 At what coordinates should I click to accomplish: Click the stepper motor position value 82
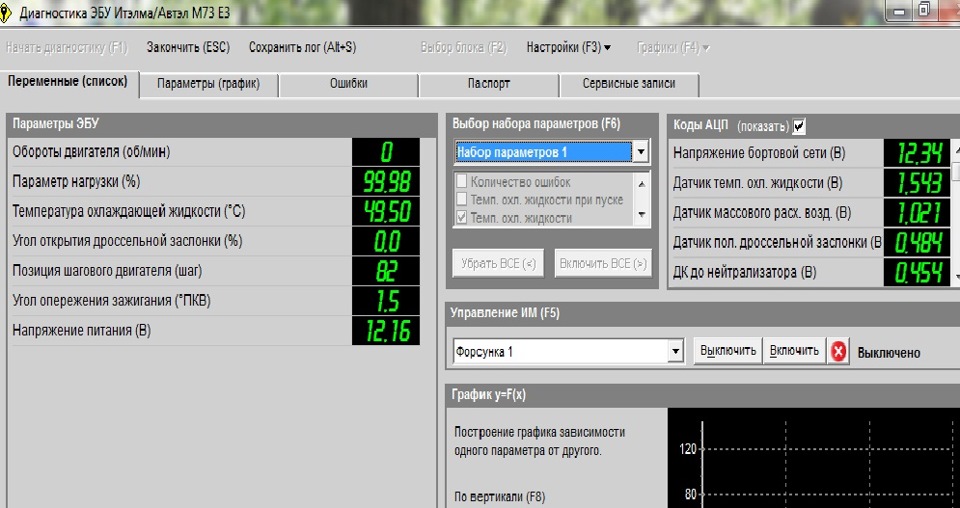tap(386, 271)
